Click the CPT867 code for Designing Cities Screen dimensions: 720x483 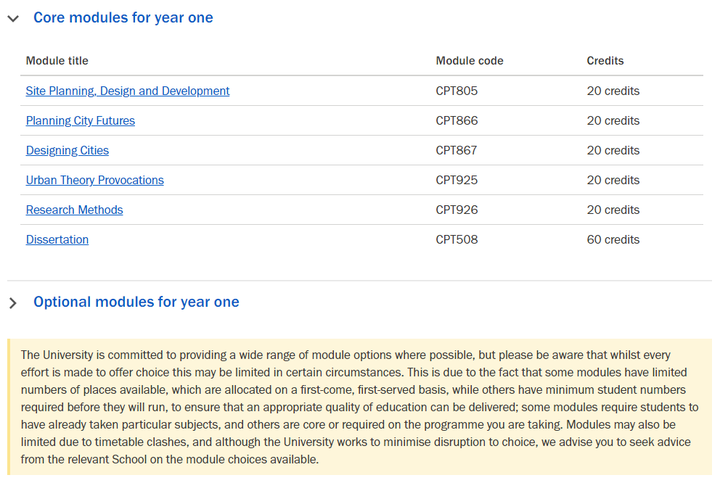456,151
